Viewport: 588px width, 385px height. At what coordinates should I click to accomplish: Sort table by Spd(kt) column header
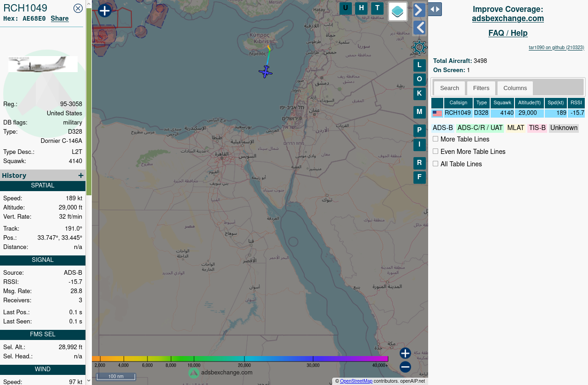click(556, 103)
